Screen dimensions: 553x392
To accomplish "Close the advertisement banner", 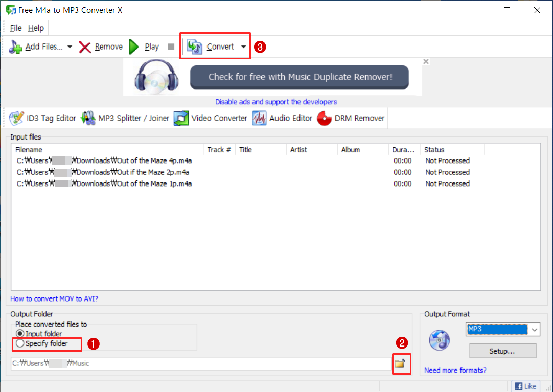I will tap(426, 62).
